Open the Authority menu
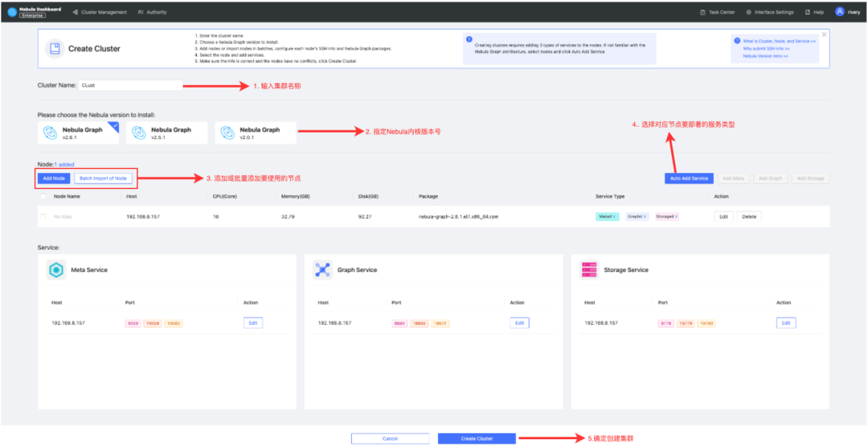The height and width of the screenshot is (447, 868). pyautogui.click(x=152, y=12)
